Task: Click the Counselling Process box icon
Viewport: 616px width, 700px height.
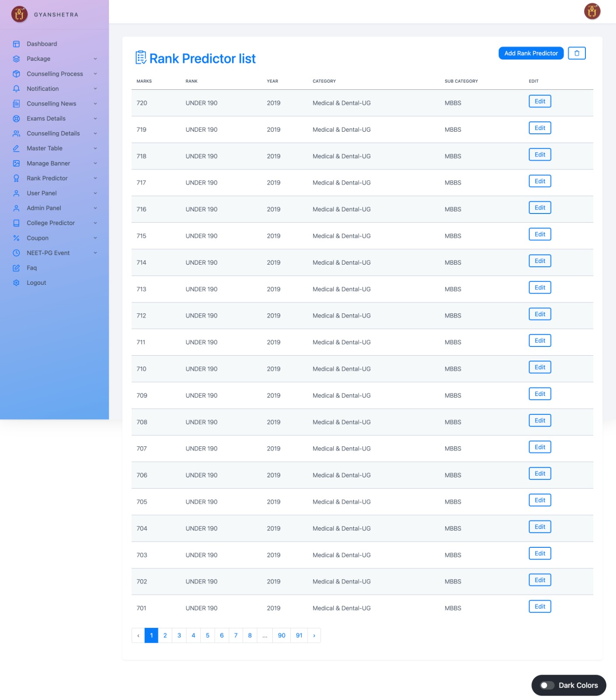Action: coord(16,73)
